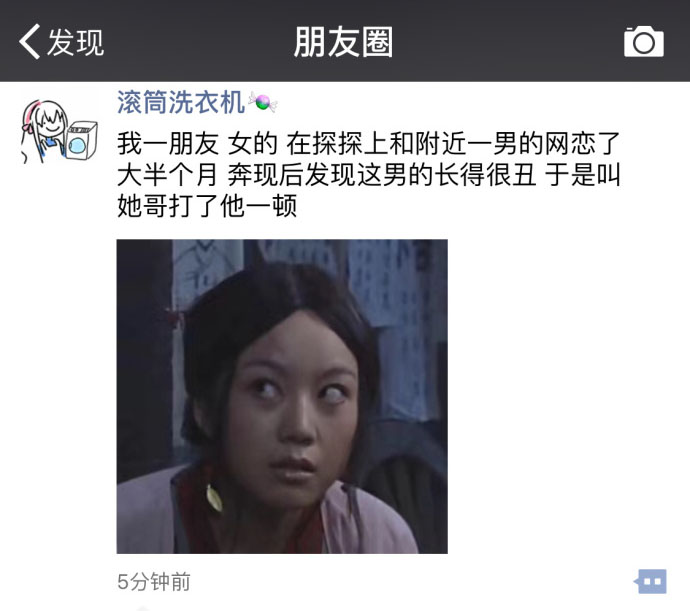This screenshot has width=690, height=611.
Task: Select the post line starting 我一朋友
Action: tap(368, 144)
